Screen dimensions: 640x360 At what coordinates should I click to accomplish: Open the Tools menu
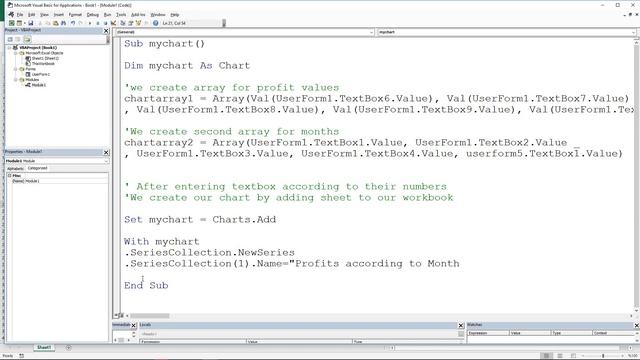pos(121,15)
